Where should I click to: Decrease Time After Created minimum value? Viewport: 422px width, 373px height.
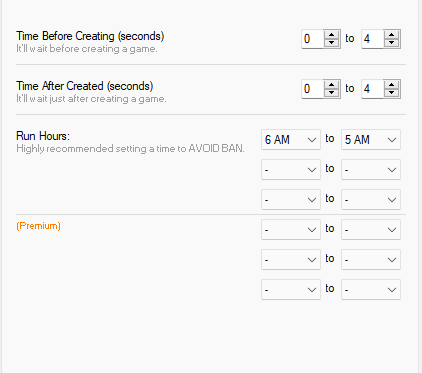pyautogui.click(x=331, y=93)
